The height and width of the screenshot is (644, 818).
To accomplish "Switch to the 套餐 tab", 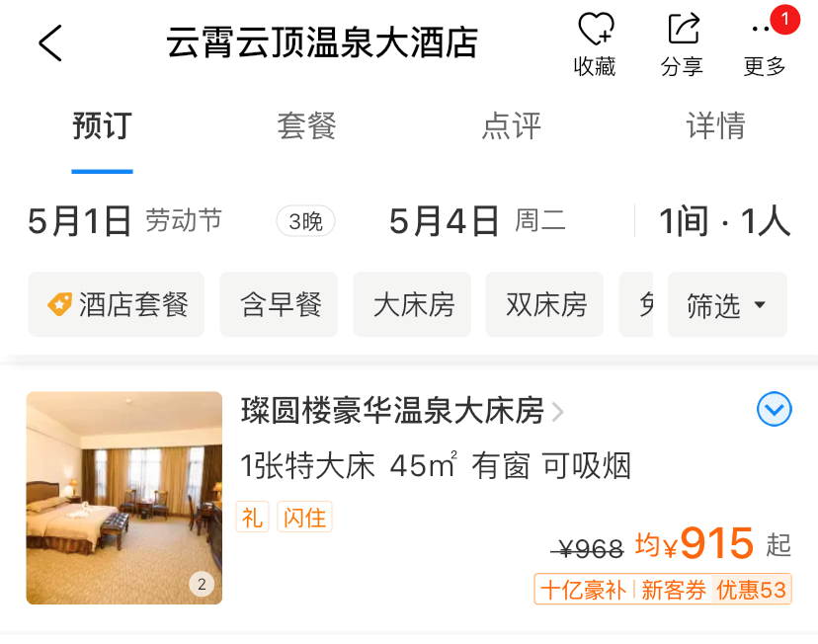I will coord(306,125).
